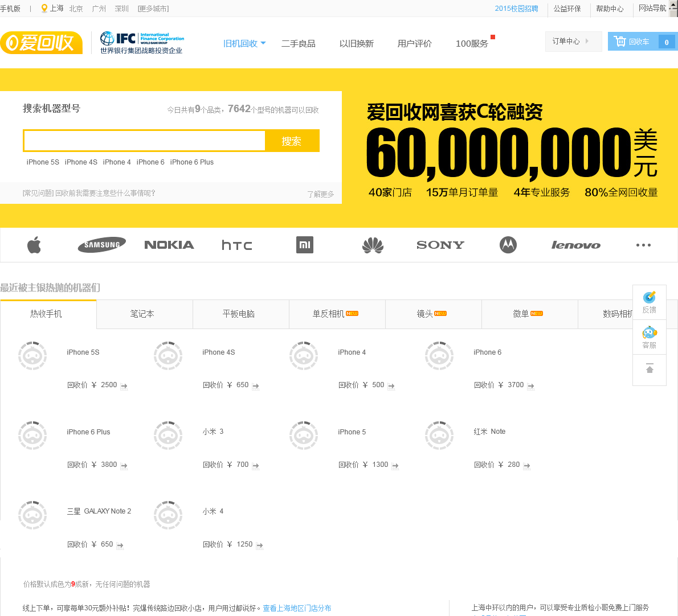Image resolution: width=678 pixels, height=616 pixels.
Task: Switch to the 单反相机 tab
Action: coord(337,314)
